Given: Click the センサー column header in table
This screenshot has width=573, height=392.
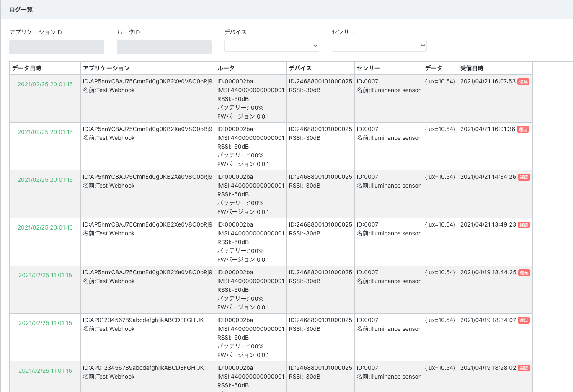Looking at the screenshot, I should [x=369, y=68].
